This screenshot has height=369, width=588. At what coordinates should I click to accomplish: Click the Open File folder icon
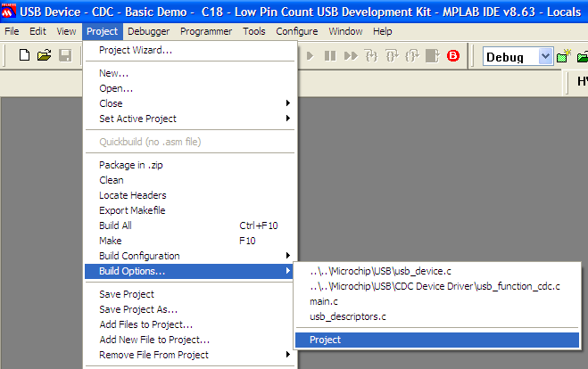pyautogui.click(x=45, y=55)
